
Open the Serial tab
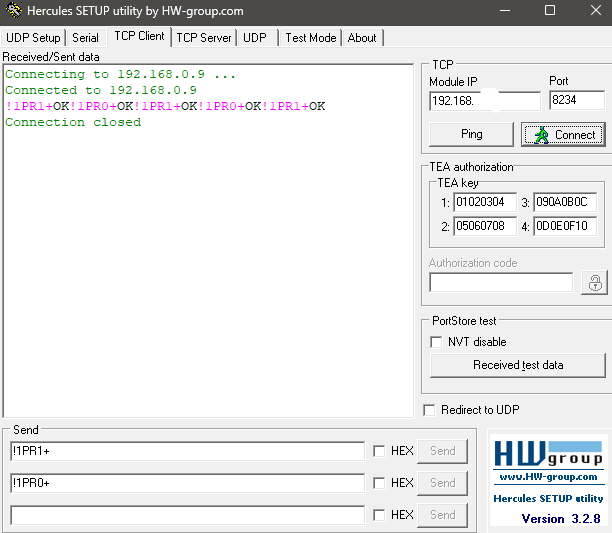(86, 38)
